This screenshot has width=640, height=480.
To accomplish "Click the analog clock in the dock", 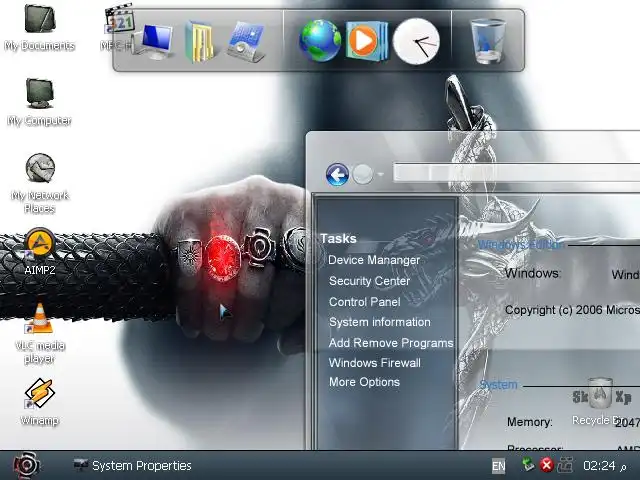I will pyautogui.click(x=416, y=41).
